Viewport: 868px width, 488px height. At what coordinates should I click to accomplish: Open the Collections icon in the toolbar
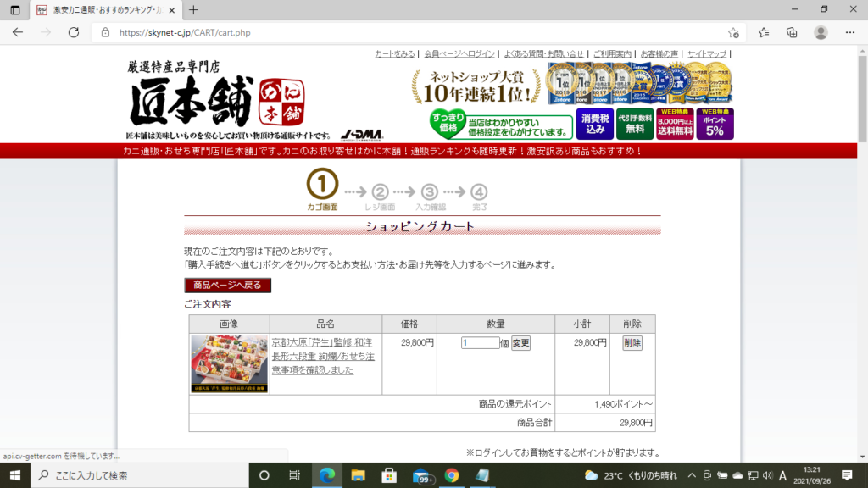793,33
